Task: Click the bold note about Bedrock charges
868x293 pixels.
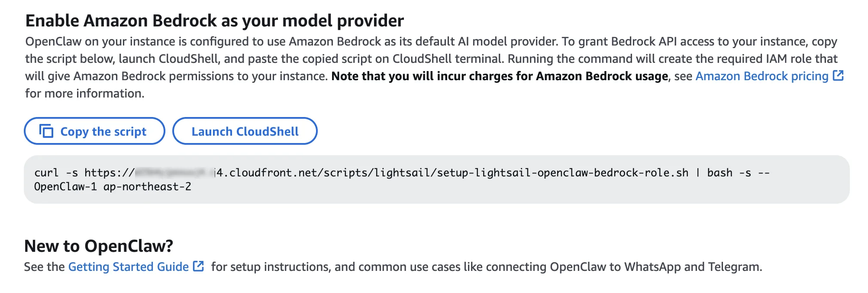Action: click(500, 76)
